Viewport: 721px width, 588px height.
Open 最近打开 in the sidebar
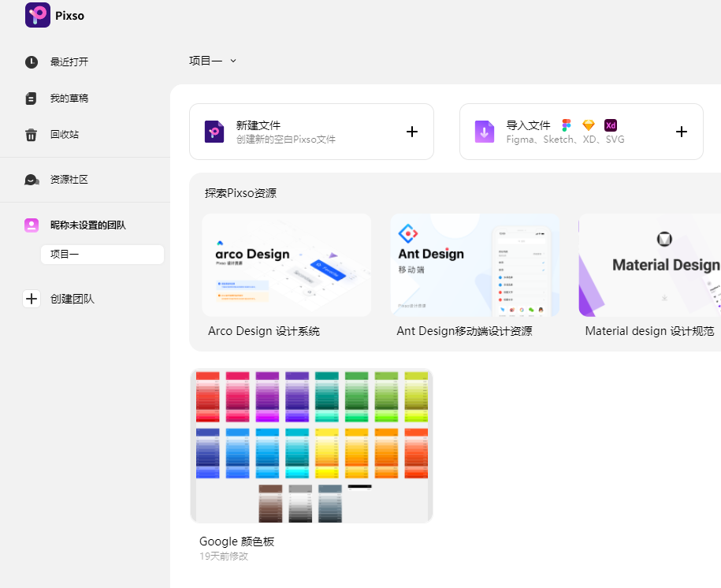[69, 61]
